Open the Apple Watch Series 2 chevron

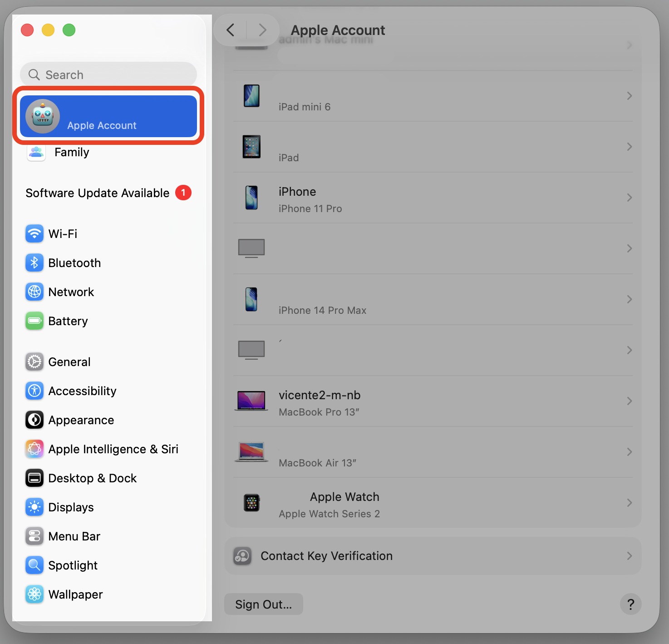tap(630, 503)
